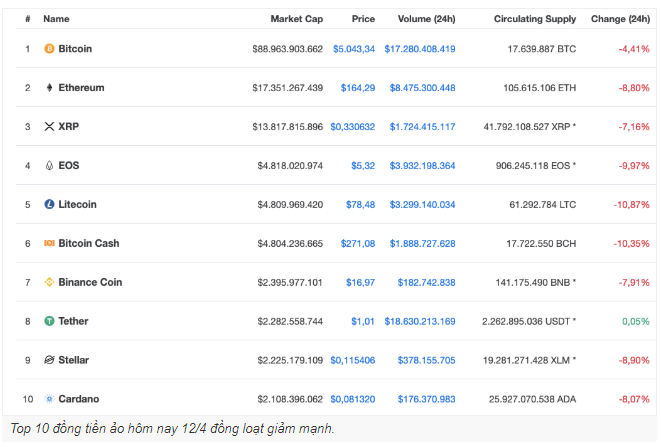Sort by Change (24h) column header
661x447 pixels.
[x=620, y=19]
